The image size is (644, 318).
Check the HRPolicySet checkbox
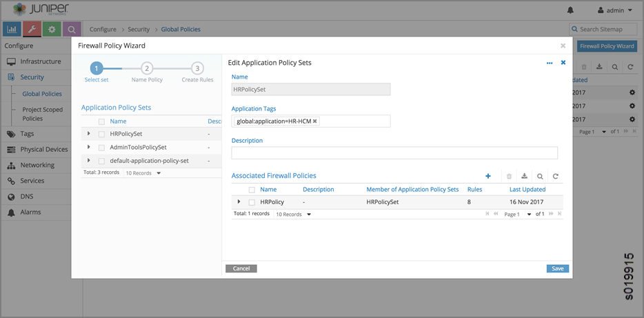(x=101, y=134)
